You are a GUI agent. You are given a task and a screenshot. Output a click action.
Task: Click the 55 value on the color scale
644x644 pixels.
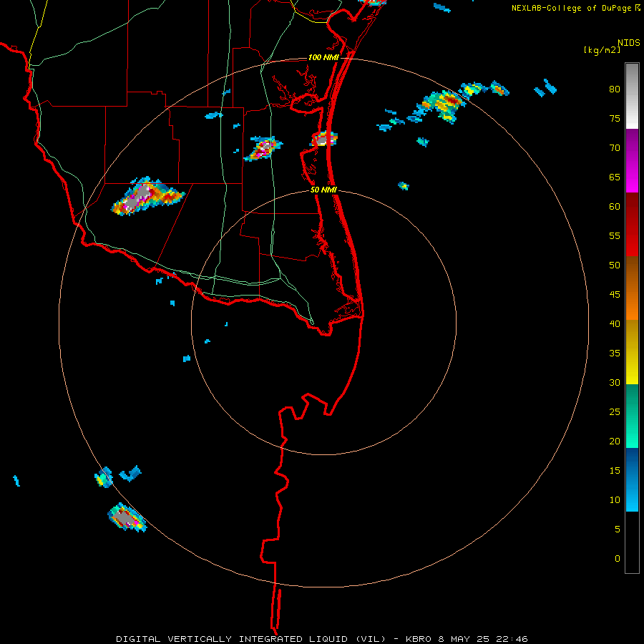pos(615,235)
